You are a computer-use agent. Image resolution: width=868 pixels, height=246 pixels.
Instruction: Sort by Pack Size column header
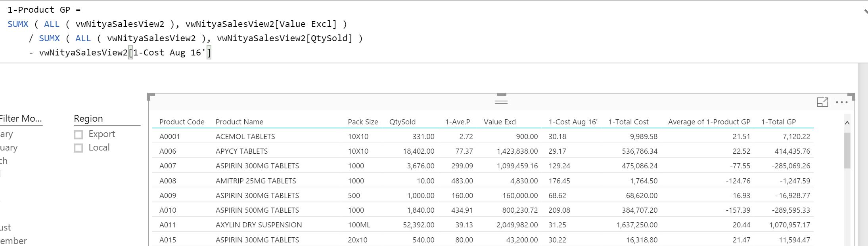point(363,122)
